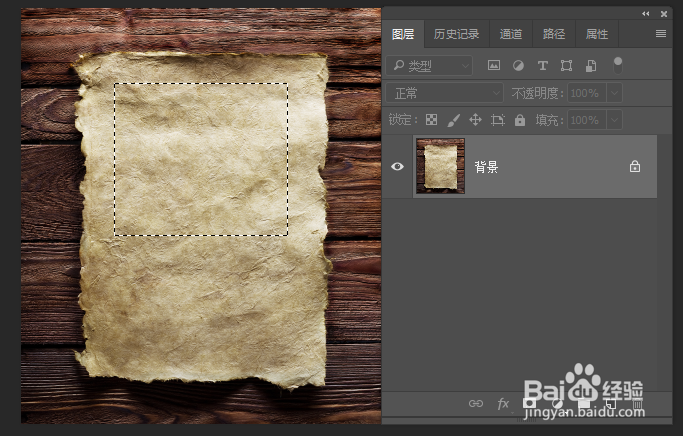Select the 背景 layer name
The image size is (683, 436).
tap(486, 167)
